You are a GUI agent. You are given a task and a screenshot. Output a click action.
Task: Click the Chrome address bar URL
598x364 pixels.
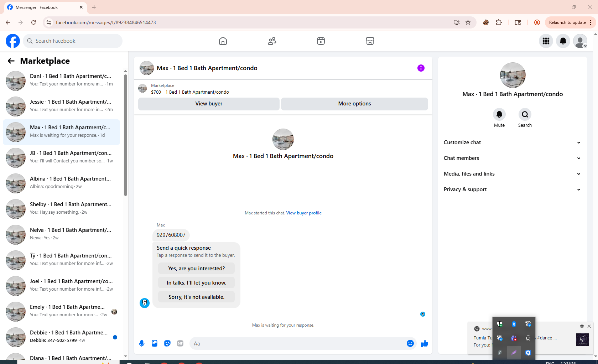pos(106,22)
